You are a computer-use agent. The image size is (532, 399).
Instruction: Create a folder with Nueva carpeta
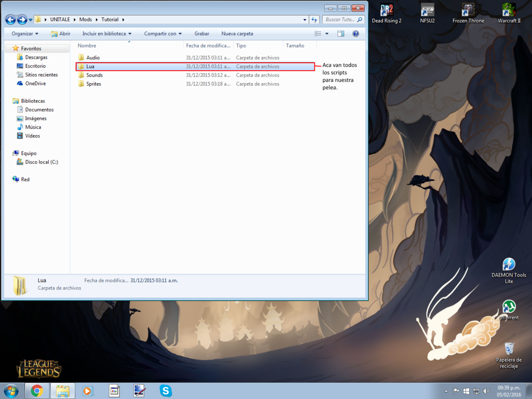point(237,34)
